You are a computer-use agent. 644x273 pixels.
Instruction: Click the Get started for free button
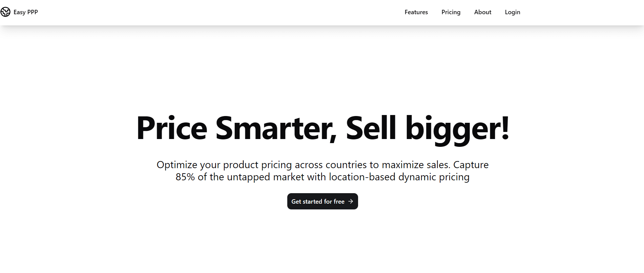click(x=323, y=201)
